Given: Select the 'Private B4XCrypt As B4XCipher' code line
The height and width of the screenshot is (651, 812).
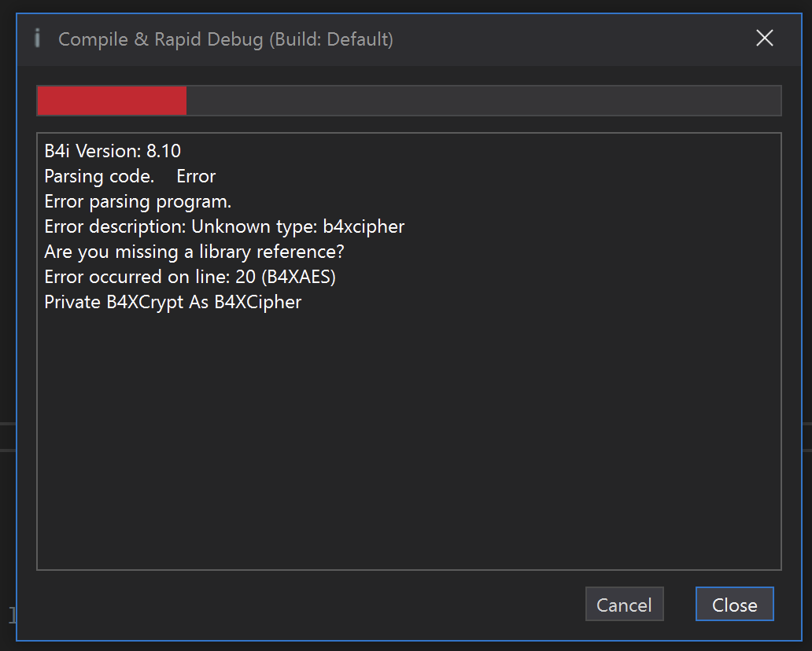Looking at the screenshot, I should [173, 302].
